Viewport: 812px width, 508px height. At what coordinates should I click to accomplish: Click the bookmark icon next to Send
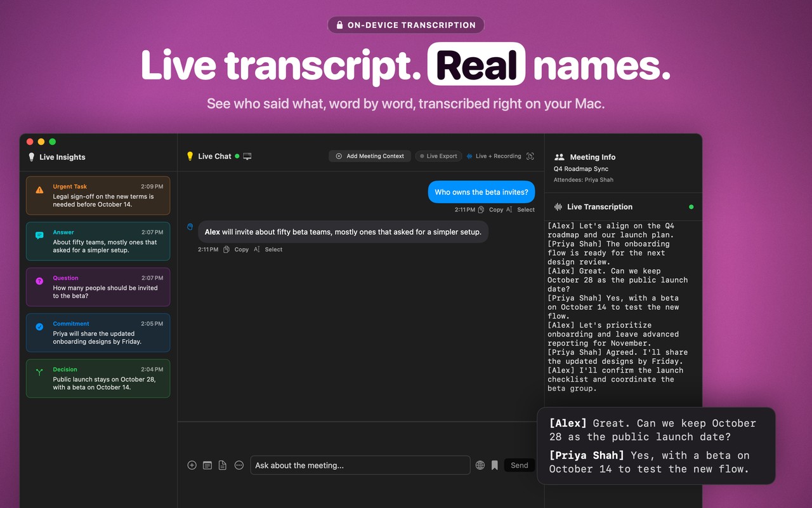tap(495, 465)
